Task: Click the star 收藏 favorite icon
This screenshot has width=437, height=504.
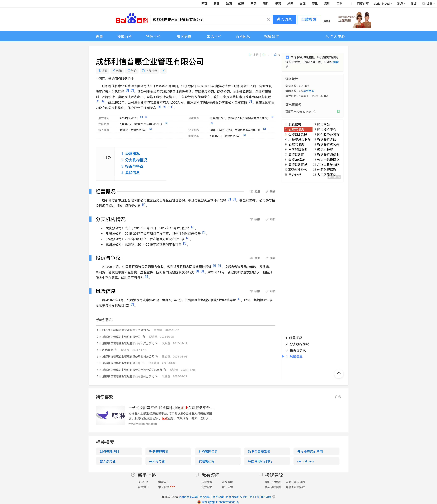Action: [250, 55]
